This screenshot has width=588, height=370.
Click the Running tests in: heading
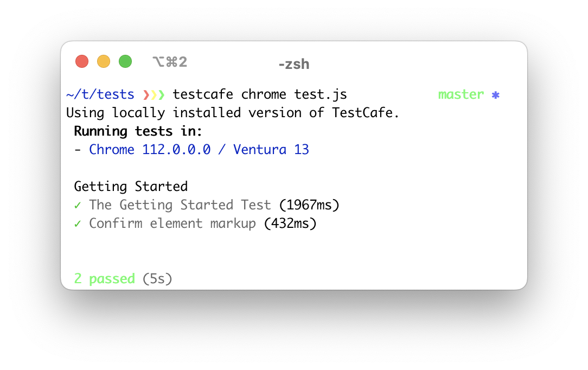coord(138,131)
